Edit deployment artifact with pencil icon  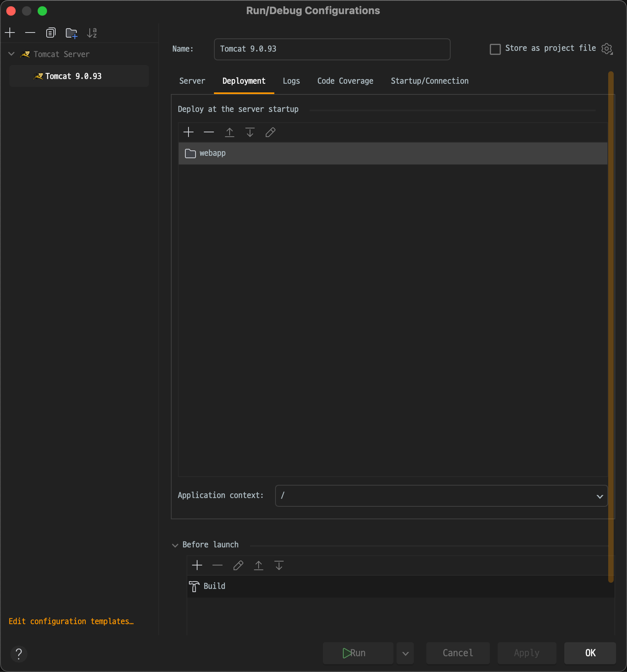pos(270,132)
